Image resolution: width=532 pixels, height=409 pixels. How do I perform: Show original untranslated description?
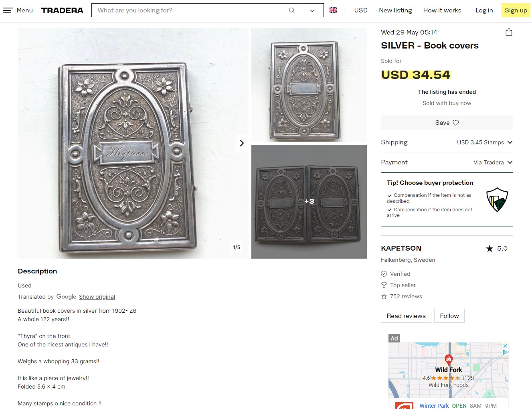pos(97,297)
